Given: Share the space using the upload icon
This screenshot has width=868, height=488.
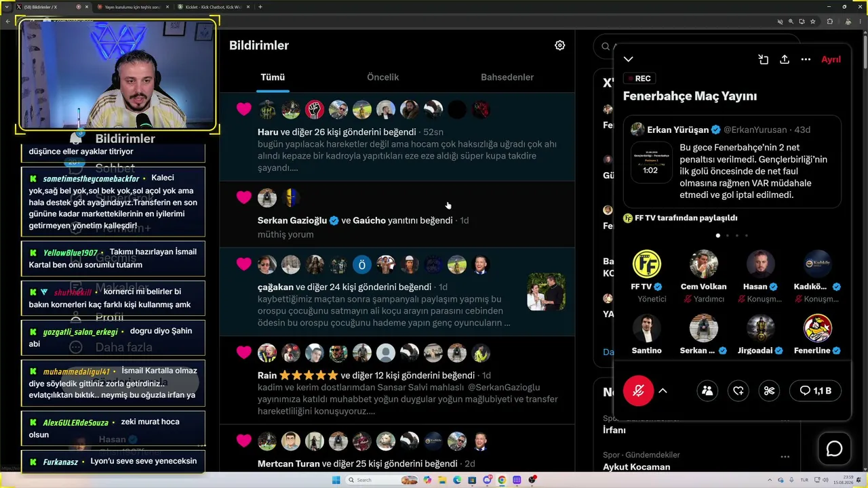Looking at the screenshot, I should pos(785,60).
